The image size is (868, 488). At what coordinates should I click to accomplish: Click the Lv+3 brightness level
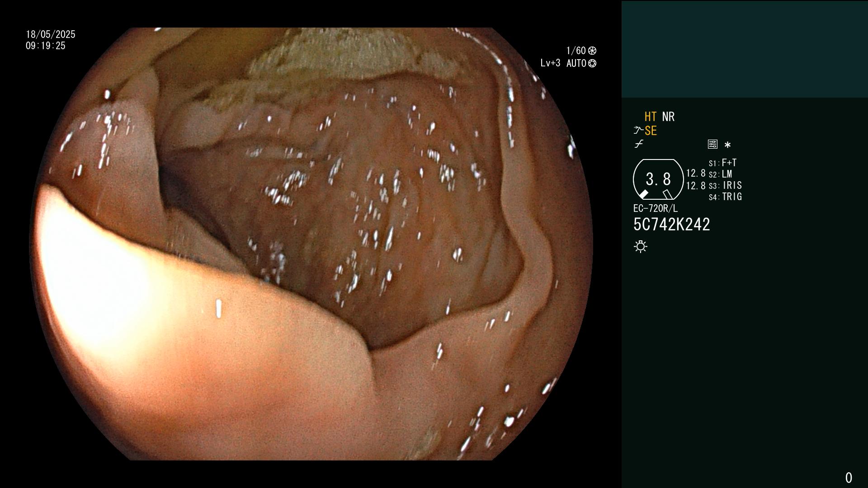550,63
